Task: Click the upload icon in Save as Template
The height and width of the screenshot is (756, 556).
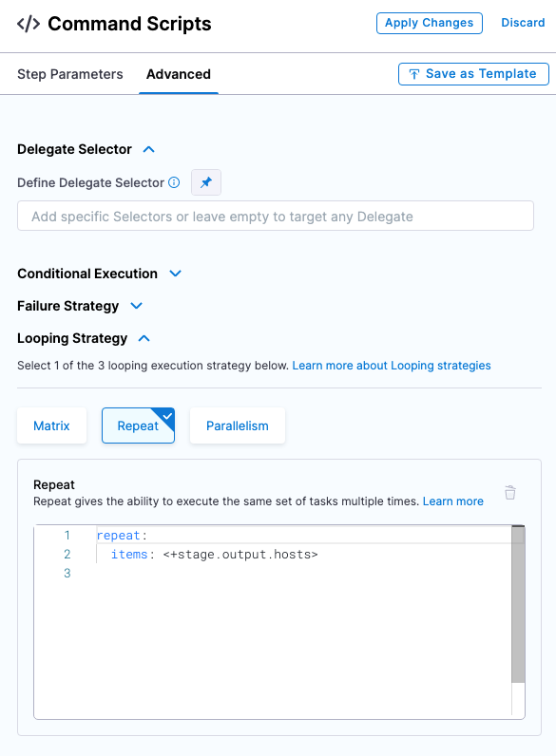Action: click(414, 74)
